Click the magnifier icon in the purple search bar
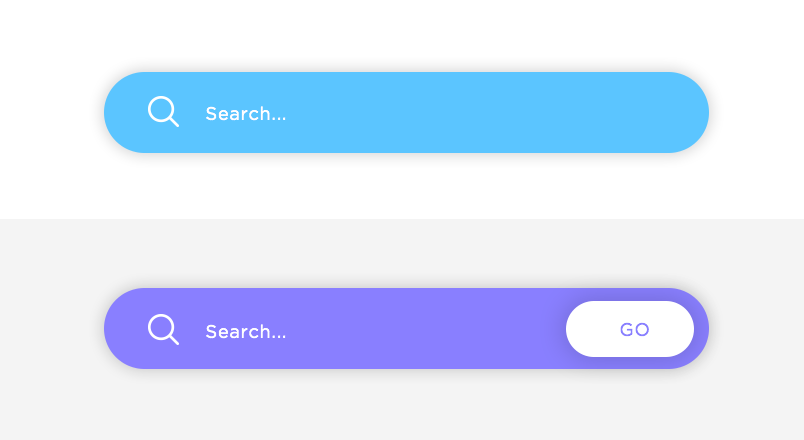This screenshot has height=440, width=804. (x=163, y=329)
